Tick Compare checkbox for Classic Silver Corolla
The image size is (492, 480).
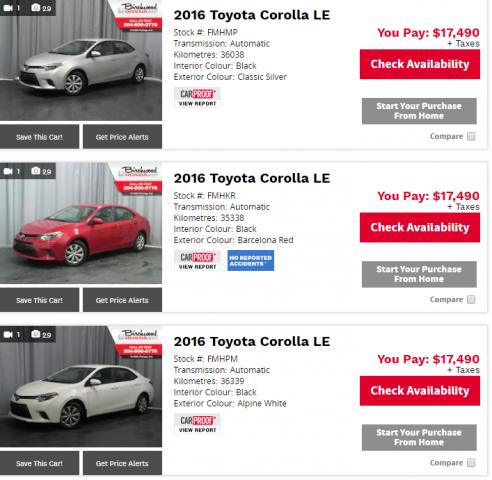tap(471, 136)
